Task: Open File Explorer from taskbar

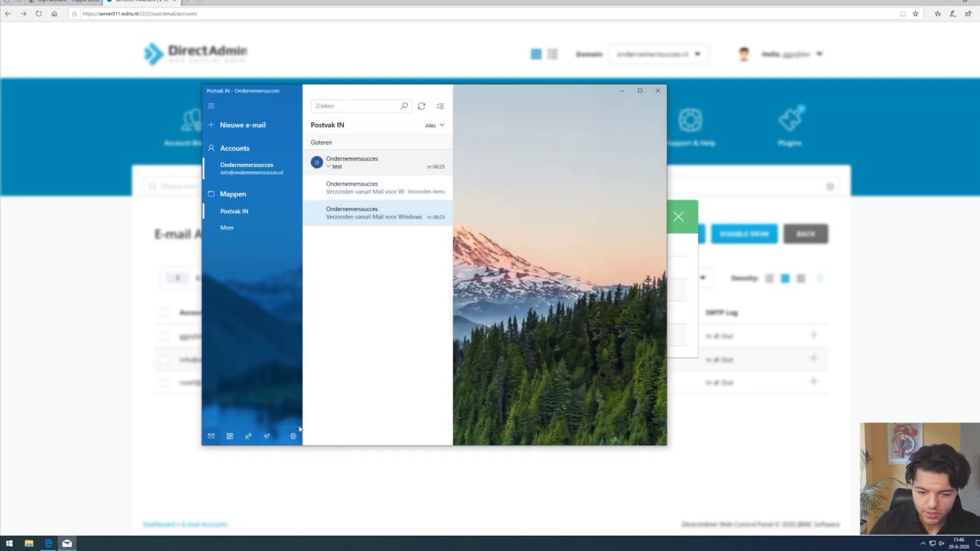Action: tap(29, 543)
